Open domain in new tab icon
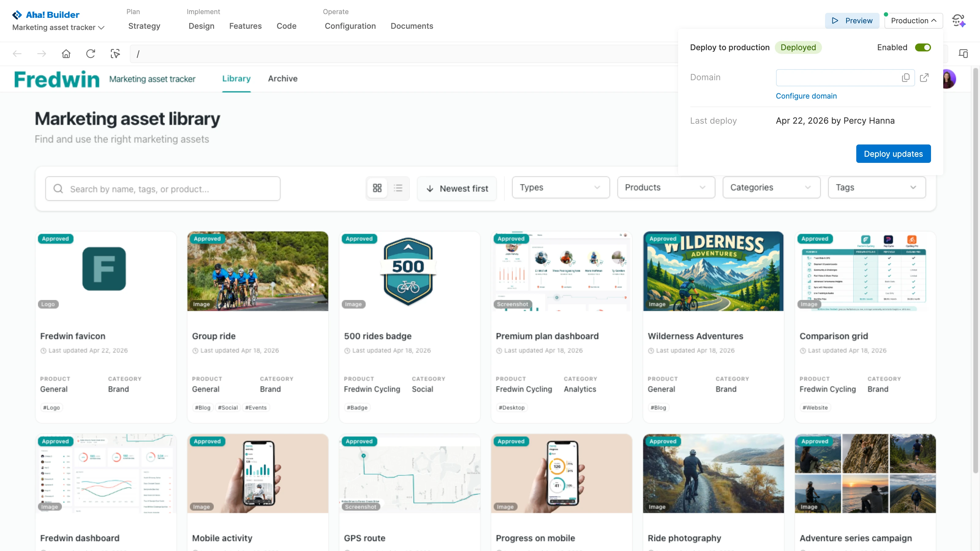 (x=924, y=77)
